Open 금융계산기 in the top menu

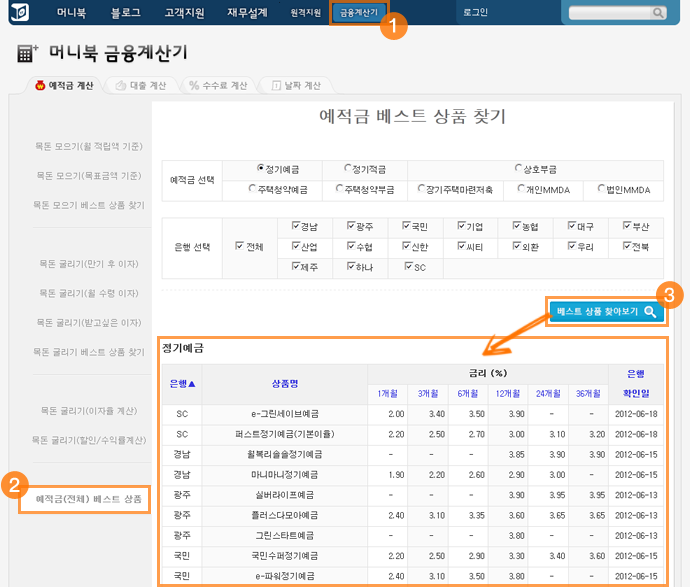359,13
